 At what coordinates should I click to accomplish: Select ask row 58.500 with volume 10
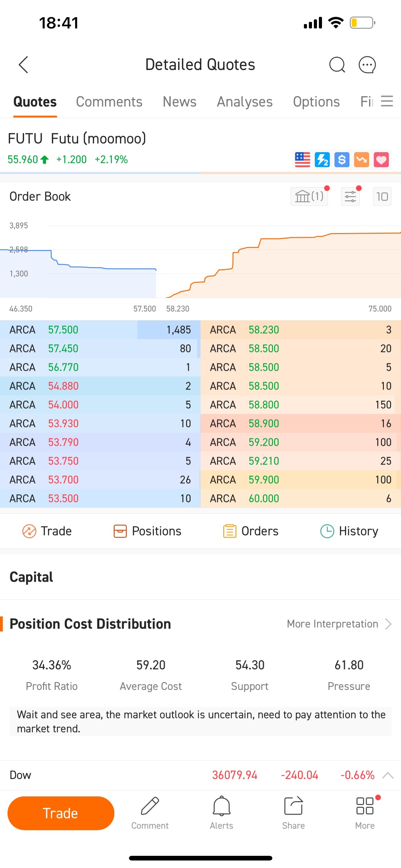click(x=301, y=386)
